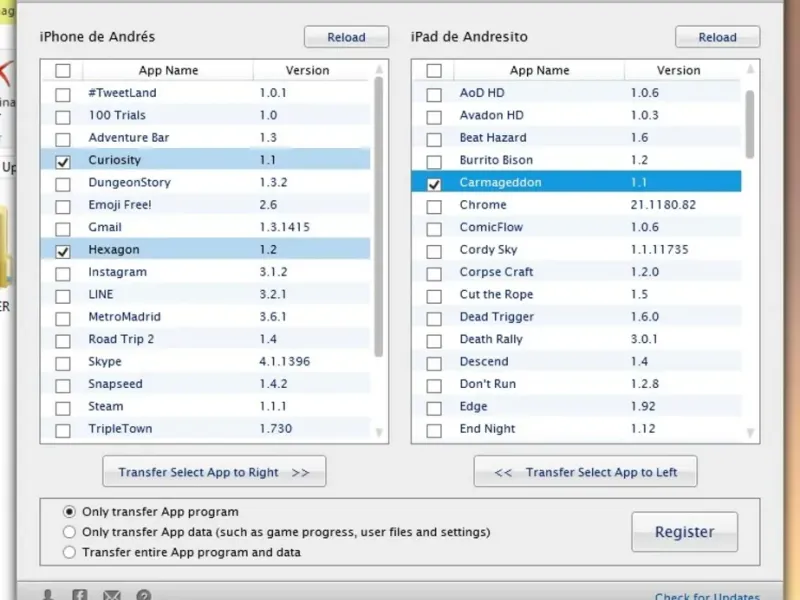800x600 pixels.
Task: Toggle select-all checkbox in iPad list header
Action: click(x=434, y=70)
